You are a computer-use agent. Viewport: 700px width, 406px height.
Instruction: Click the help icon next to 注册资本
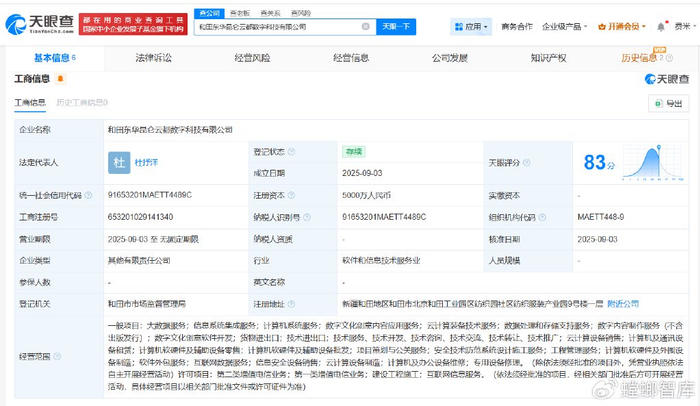[x=292, y=195]
